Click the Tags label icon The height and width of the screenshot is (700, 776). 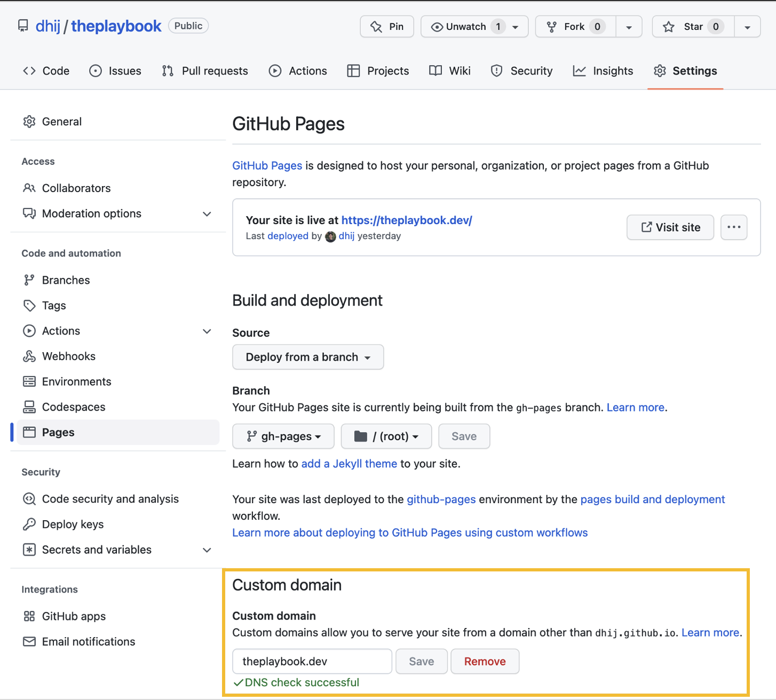coord(29,306)
